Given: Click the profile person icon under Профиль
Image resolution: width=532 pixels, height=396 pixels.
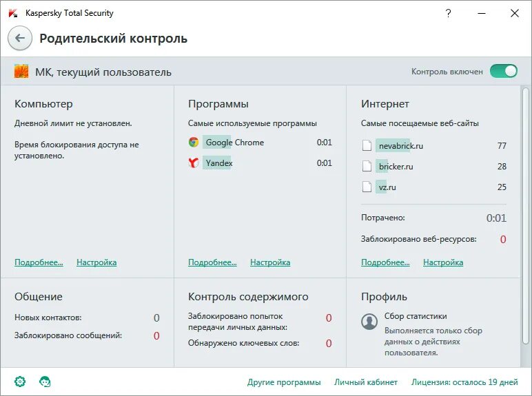Looking at the screenshot, I should coord(369,321).
